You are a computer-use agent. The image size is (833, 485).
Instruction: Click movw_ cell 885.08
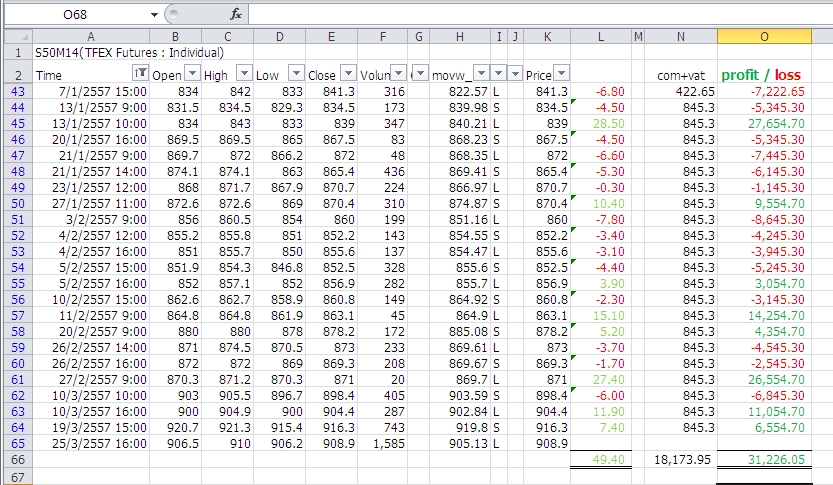(460, 331)
